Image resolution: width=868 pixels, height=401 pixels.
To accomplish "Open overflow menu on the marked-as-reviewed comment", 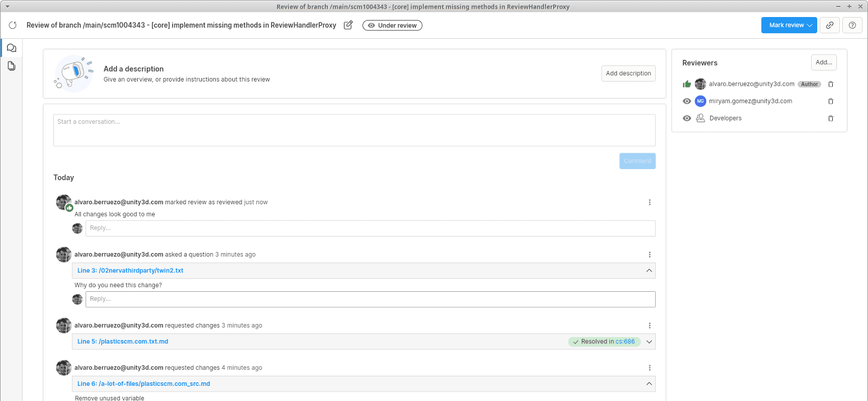I will [649, 202].
